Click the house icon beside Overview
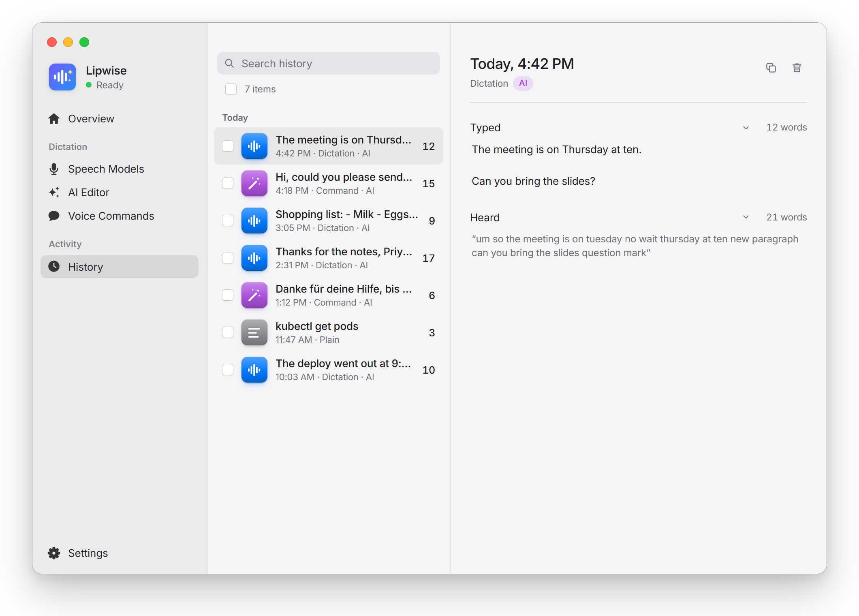Image resolution: width=859 pixels, height=616 pixels. [54, 119]
